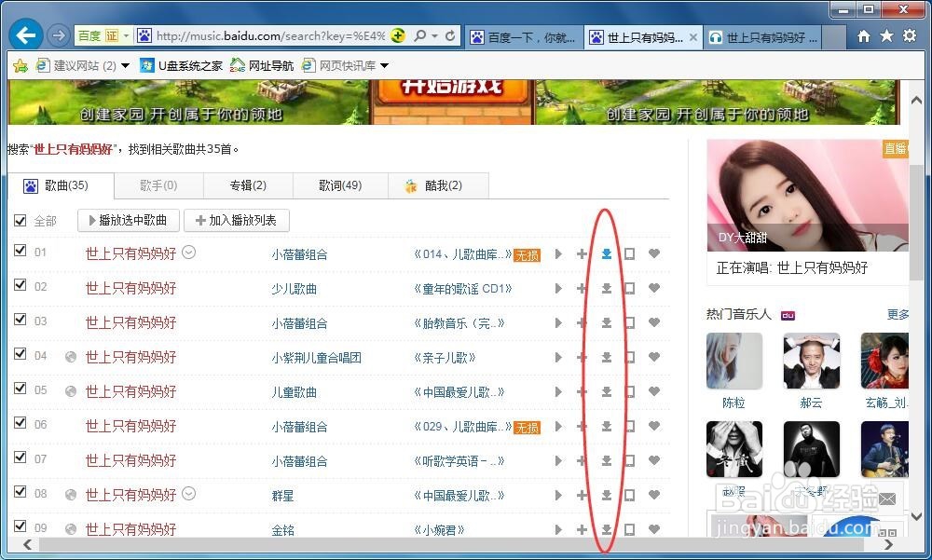Click the 更多 link beside 热门音乐人

(898, 314)
